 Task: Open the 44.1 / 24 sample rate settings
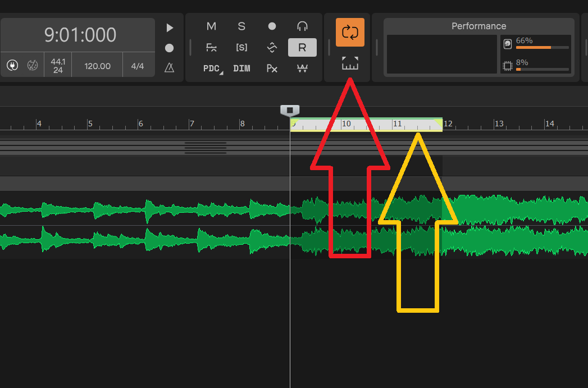pyautogui.click(x=58, y=66)
